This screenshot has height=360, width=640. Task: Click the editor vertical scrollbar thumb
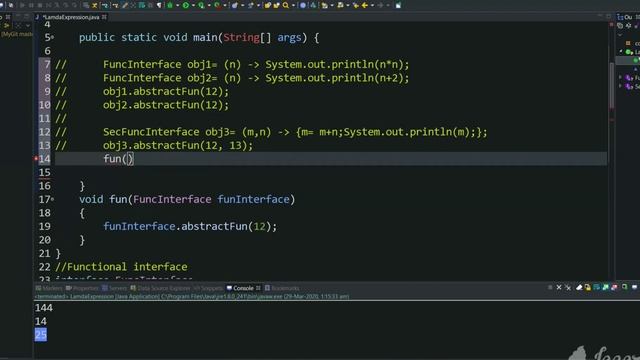pos(611,86)
